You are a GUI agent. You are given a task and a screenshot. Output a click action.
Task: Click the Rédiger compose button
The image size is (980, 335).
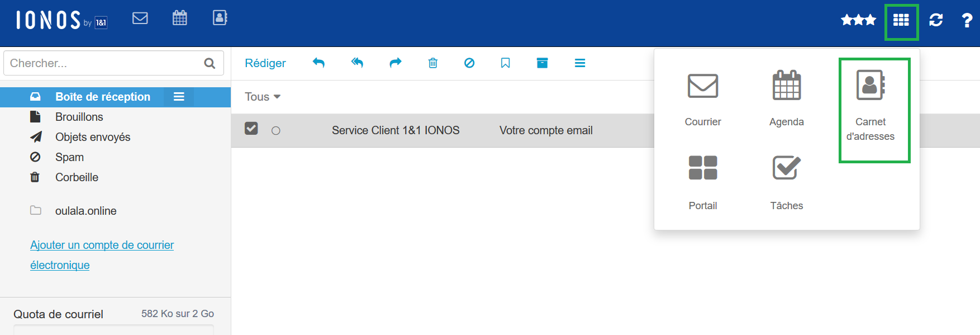pos(265,63)
